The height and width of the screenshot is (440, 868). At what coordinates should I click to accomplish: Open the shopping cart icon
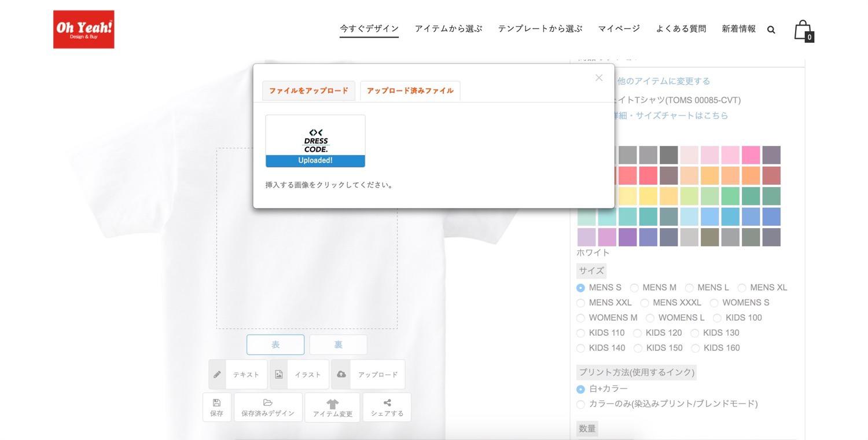click(803, 30)
